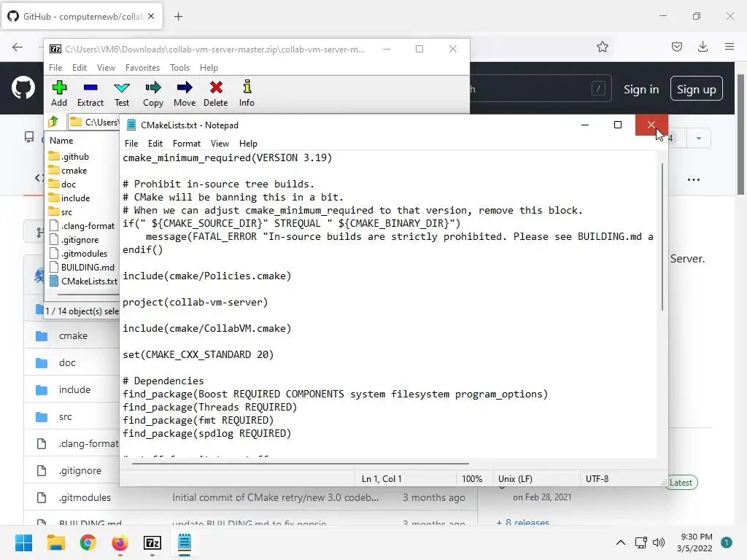Open the .gitignore file link on GitHub
This screenshot has width=747, height=560.
tap(80, 470)
